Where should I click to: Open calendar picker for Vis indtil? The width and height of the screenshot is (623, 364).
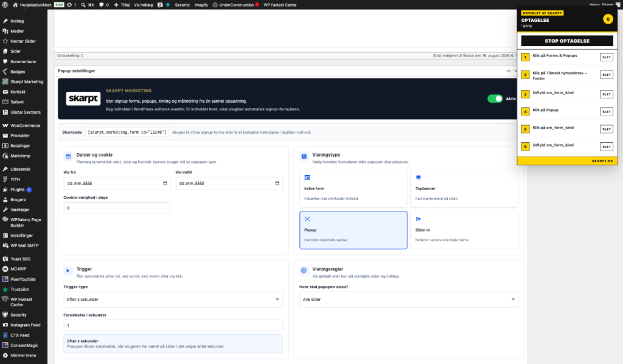277,184
